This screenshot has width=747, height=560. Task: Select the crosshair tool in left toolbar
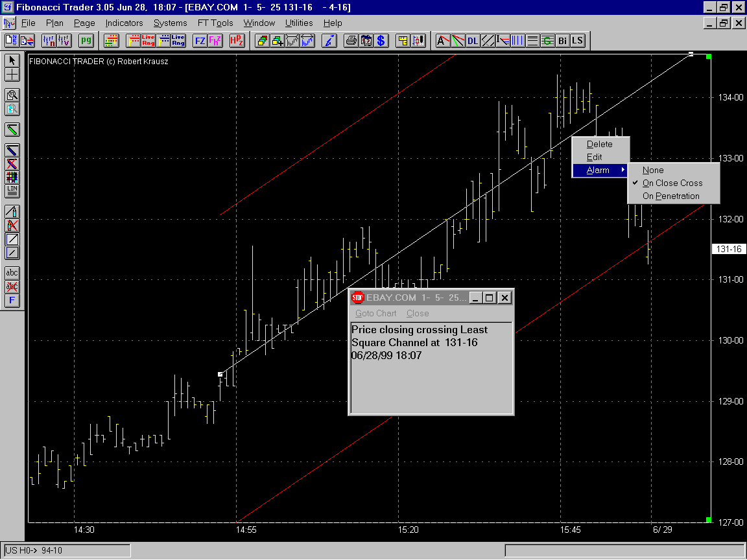(x=12, y=75)
